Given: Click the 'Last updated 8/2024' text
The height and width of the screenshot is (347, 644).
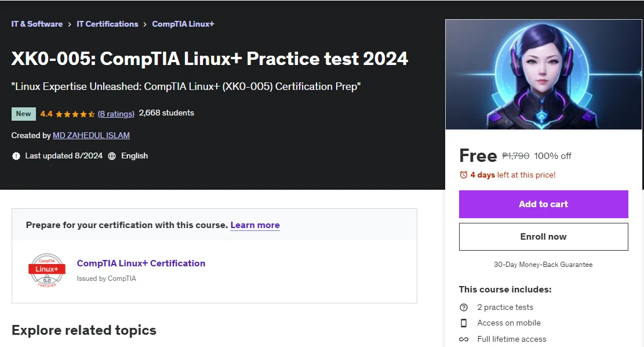Looking at the screenshot, I should click(64, 156).
